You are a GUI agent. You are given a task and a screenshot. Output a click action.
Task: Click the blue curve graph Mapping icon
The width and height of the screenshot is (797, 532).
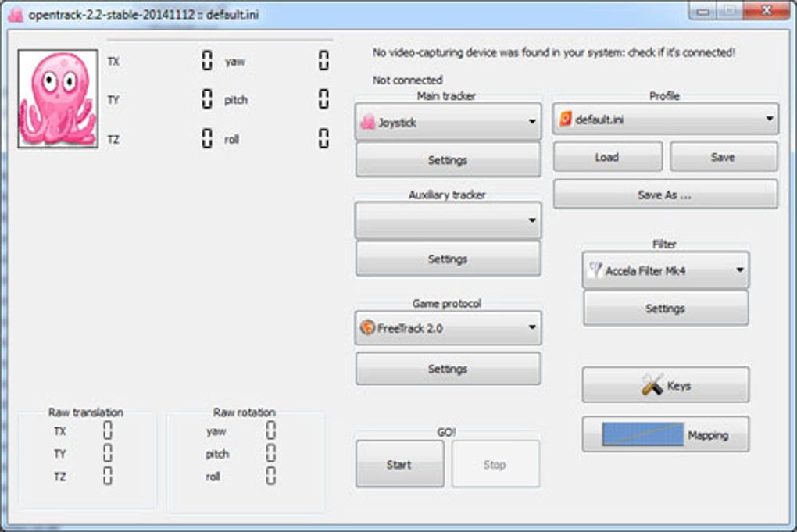[x=642, y=434]
